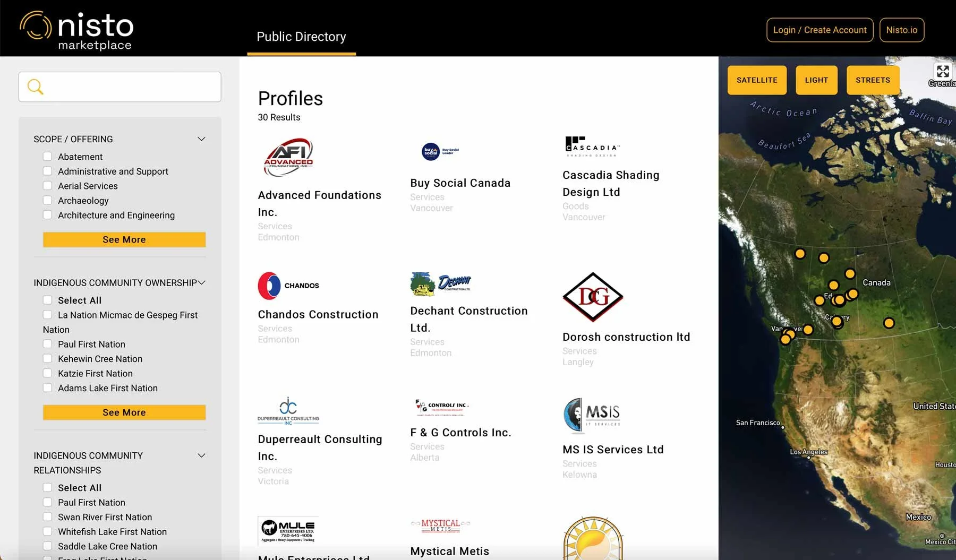Click Login / Create Account button
The height and width of the screenshot is (560, 956).
[820, 30]
